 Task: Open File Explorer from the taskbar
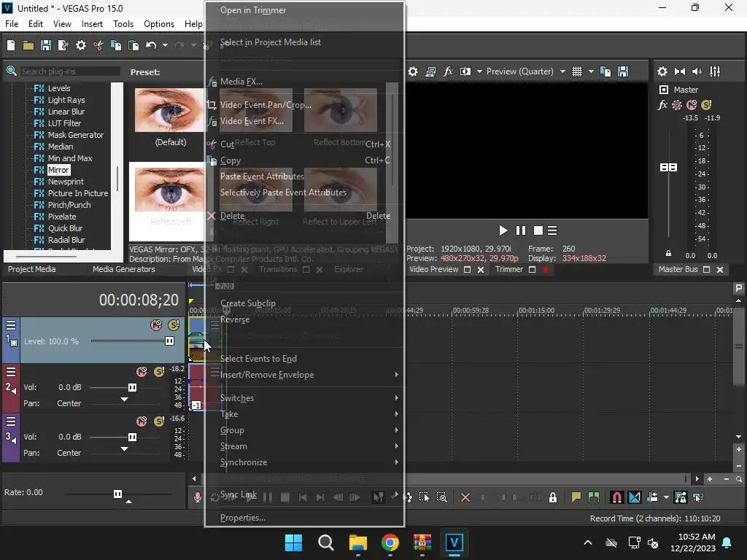357,542
